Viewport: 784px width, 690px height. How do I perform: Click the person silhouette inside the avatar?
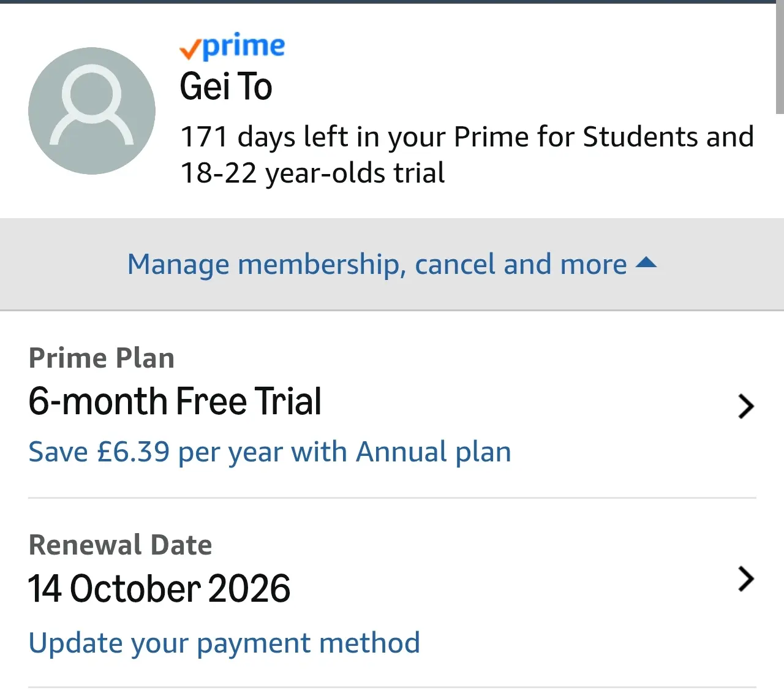tap(92, 108)
